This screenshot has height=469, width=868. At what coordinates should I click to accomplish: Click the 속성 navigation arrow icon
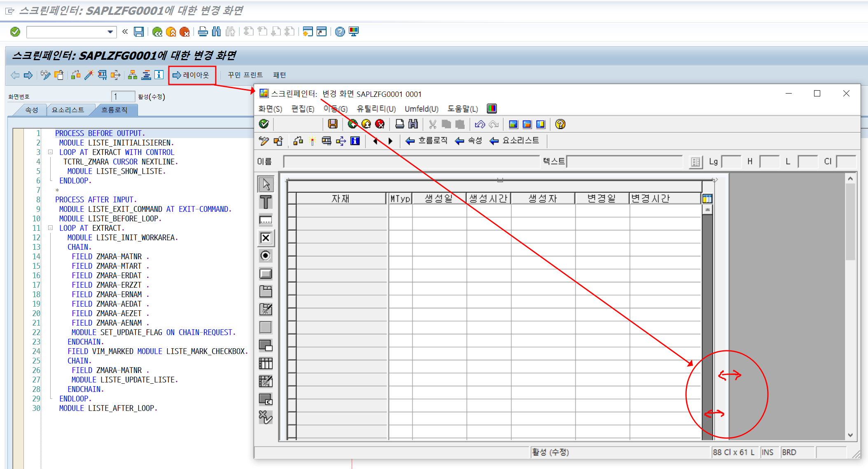click(460, 141)
